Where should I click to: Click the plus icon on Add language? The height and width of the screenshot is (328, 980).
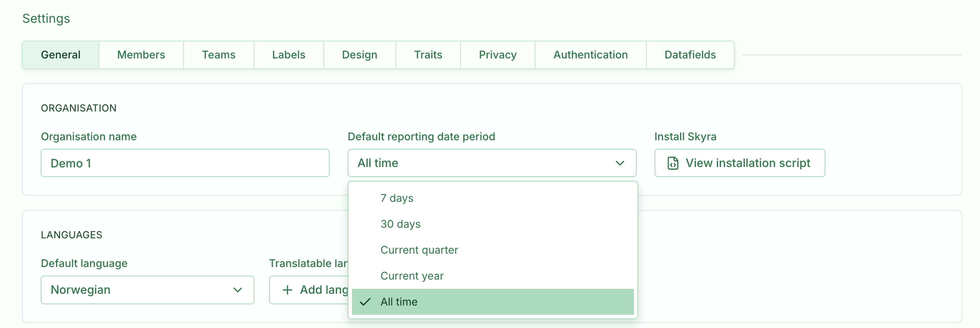(287, 290)
